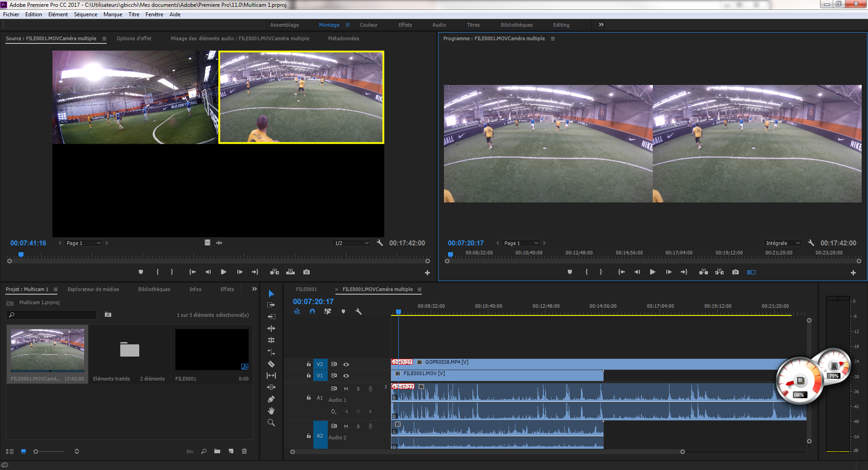This screenshot has height=470, width=868.
Task: Open Program monitor settings wrench
Action: [811, 243]
